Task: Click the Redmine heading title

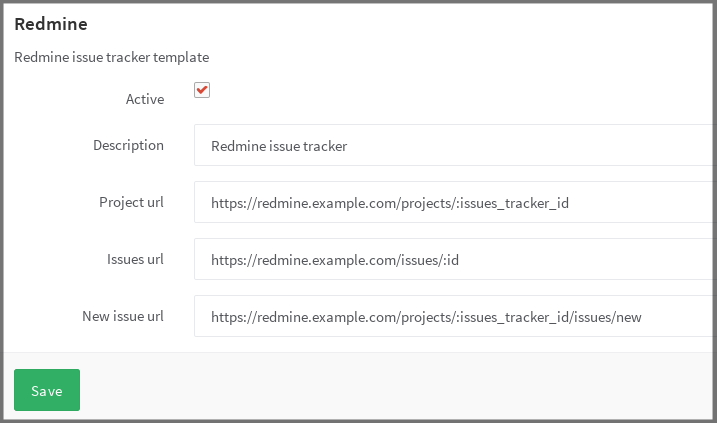Action: point(49,23)
